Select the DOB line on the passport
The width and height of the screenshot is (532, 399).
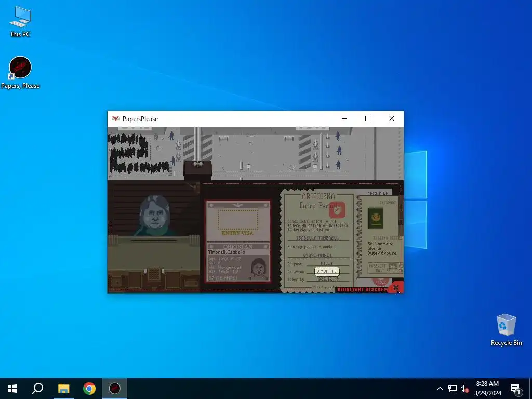coord(224,259)
